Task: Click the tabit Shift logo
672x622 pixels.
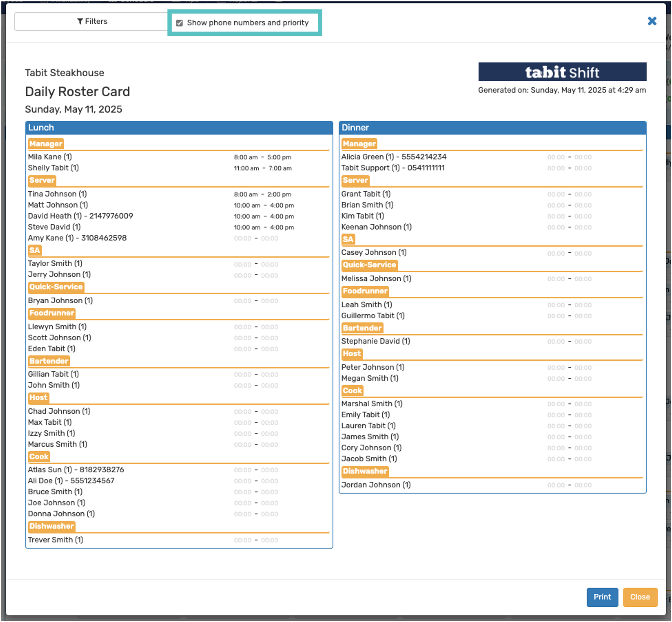Action: (562, 72)
